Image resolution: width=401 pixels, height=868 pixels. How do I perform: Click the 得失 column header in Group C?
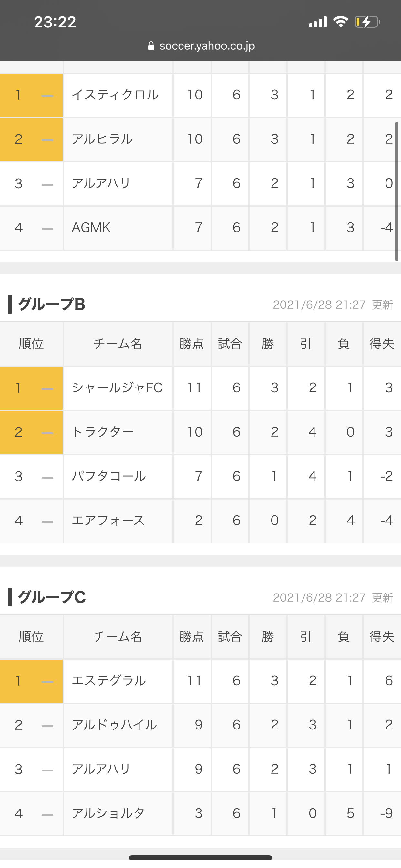click(x=382, y=637)
